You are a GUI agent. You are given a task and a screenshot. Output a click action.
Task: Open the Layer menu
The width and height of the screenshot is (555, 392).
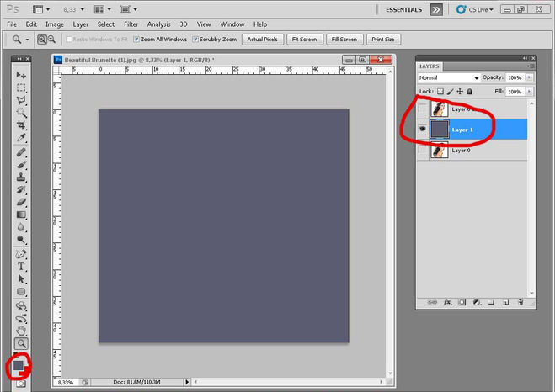click(81, 24)
